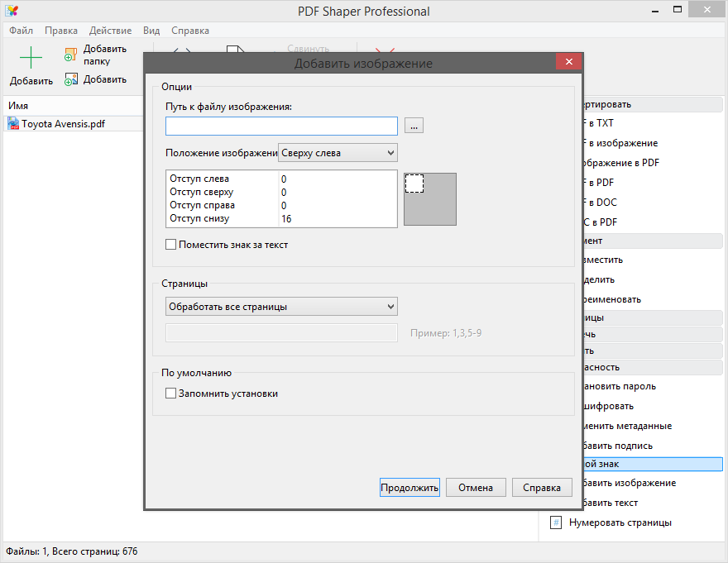Image resolution: width=728 pixels, height=563 pixels.
Task: Click the Отмена button
Action: [x=477, y=488]
